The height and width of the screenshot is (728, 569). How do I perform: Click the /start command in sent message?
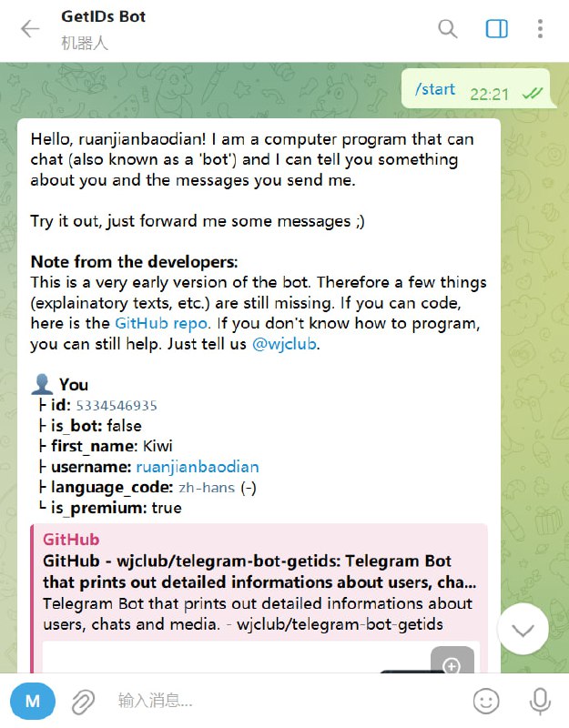pos(435,88)
